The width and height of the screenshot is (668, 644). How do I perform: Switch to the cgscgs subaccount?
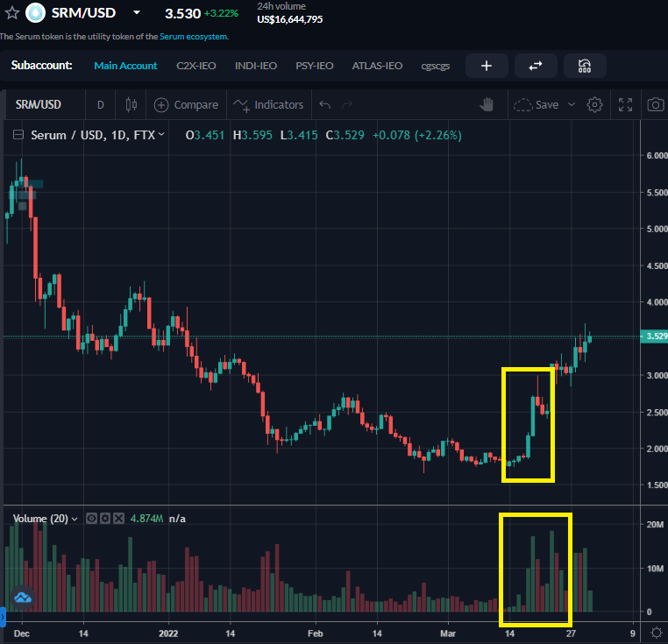[436, 66]
